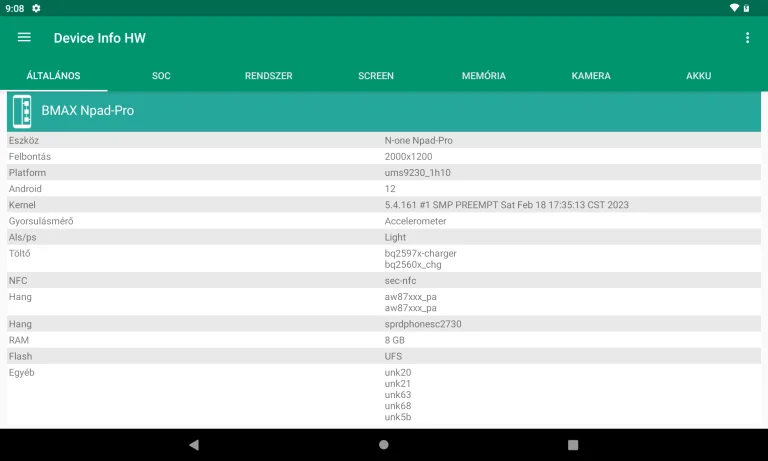
Task: Select the bq2597x-charger entry
Action: pyautogui.click(x=420, y=253)
